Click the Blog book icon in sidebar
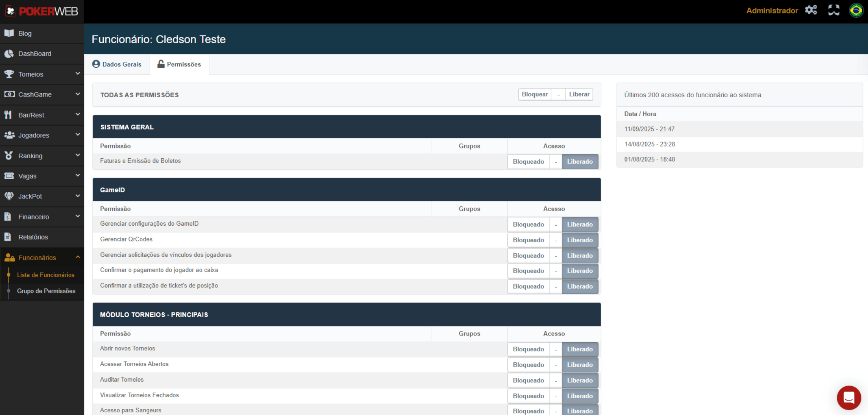868x415 pixels. pyautogui.click(x=9, y=33)
